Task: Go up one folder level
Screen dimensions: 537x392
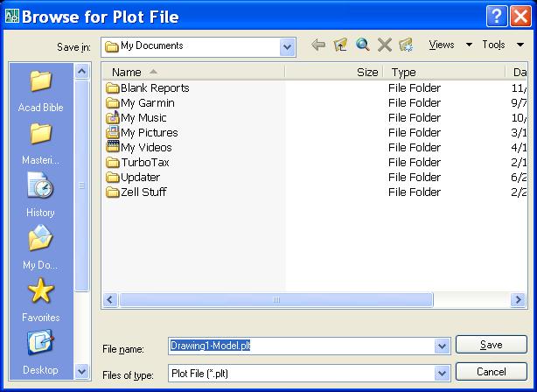Action: [x=340, y=45]
